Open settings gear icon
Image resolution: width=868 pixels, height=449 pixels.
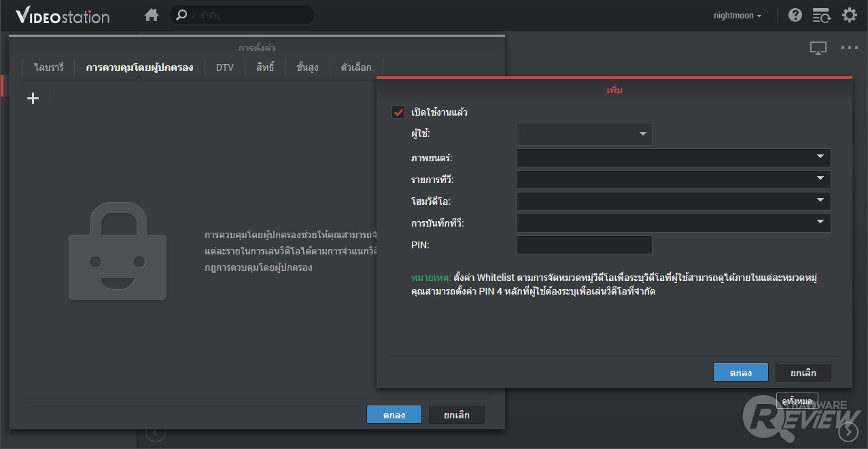[850, 15]
